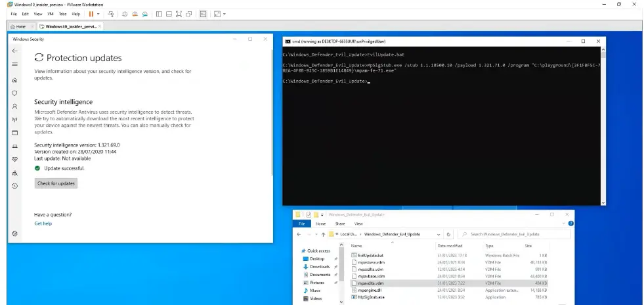Expand power options dropdown beside pause button
The height and width of the screenshot is (305, 644).
click(98, 14)
